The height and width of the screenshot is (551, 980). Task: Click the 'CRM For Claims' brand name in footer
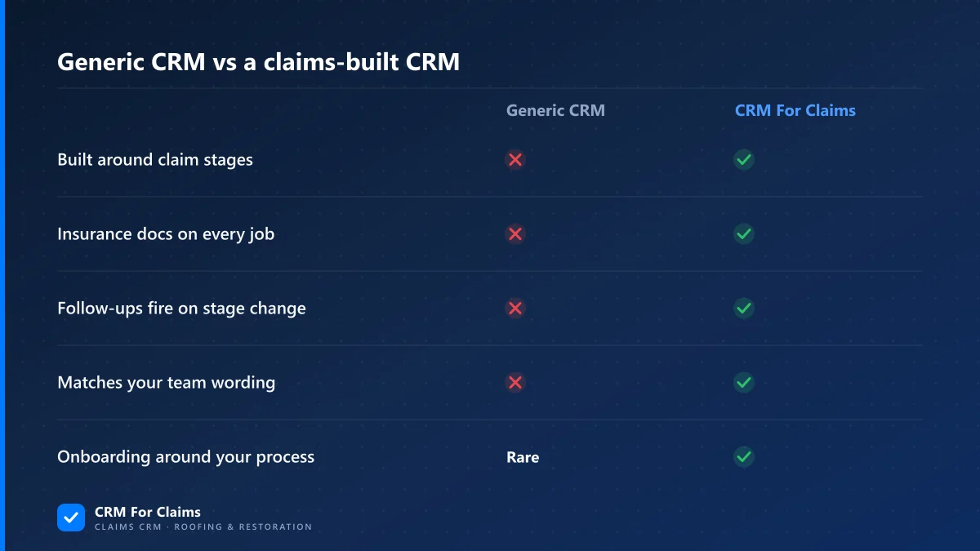coord(148,512)
